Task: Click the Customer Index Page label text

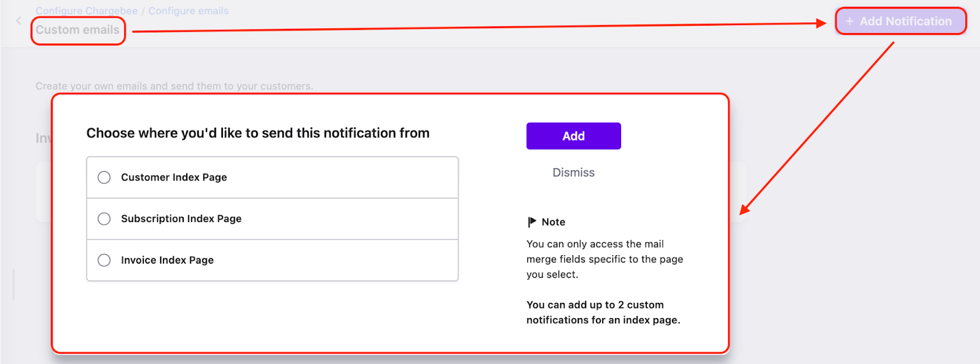Action: click(x=174, y=177)
